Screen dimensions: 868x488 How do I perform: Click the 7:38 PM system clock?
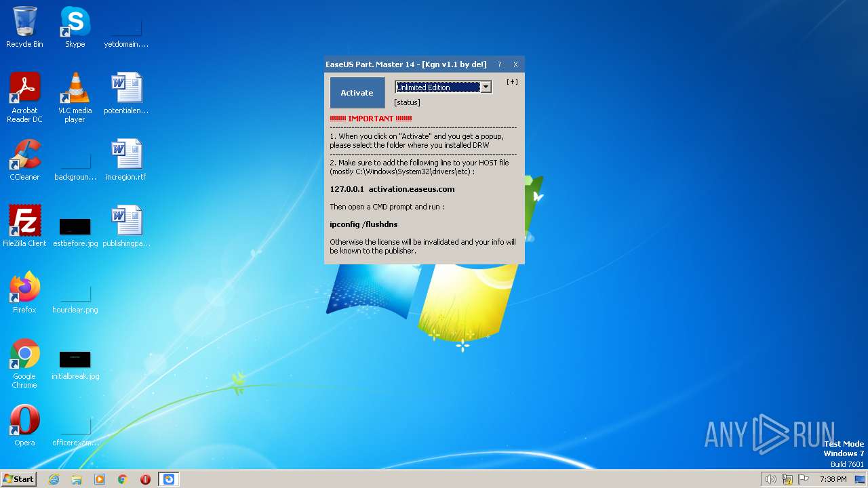pyautogui.click(x=833, y=479)
